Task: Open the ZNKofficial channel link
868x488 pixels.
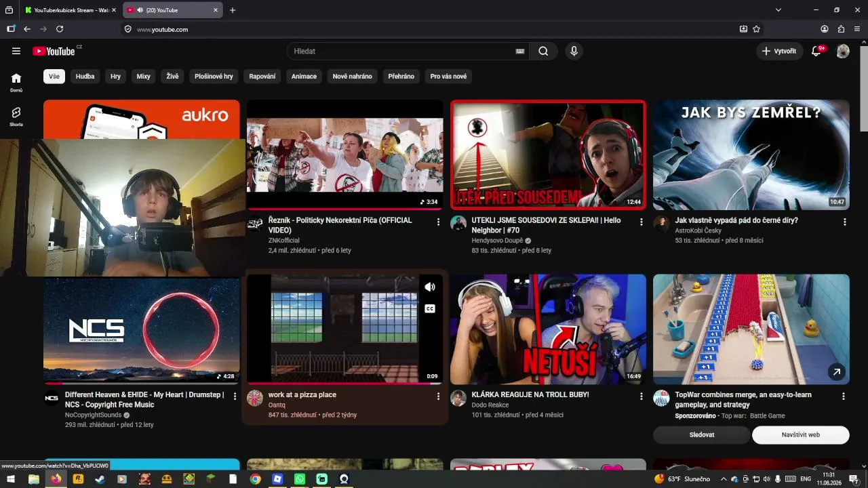Action: click(284, 241)
